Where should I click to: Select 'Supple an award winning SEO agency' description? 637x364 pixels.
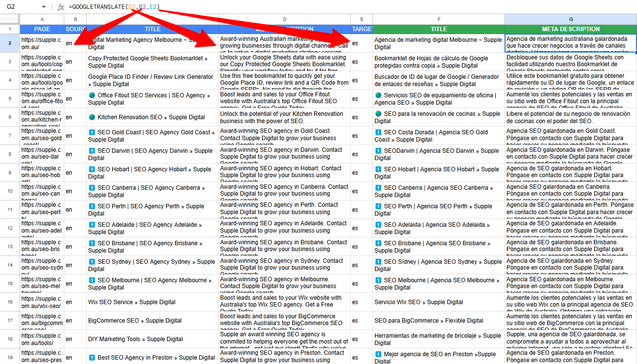pos(284,339)
